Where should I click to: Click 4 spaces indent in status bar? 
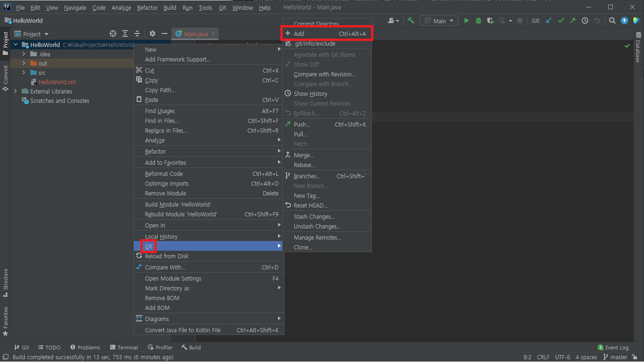[x=586, y=357]
